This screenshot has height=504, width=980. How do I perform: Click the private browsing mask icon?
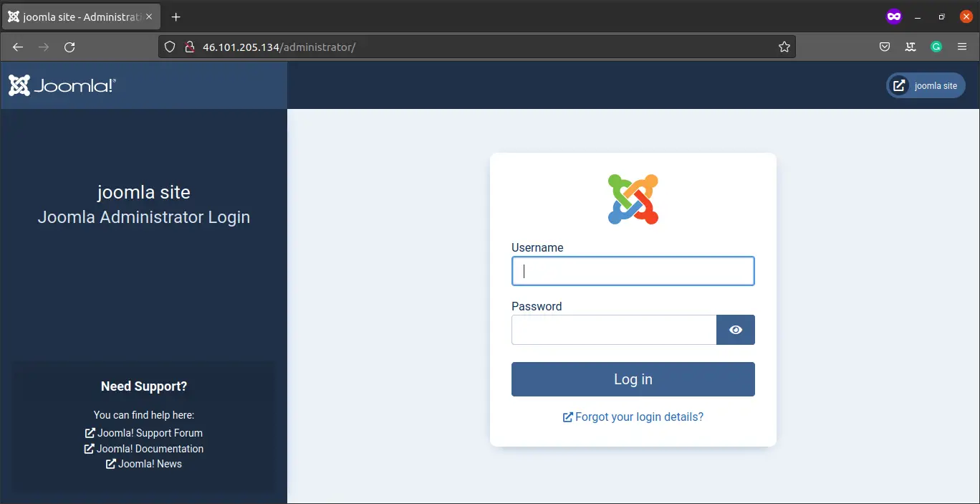pos(894,16)
